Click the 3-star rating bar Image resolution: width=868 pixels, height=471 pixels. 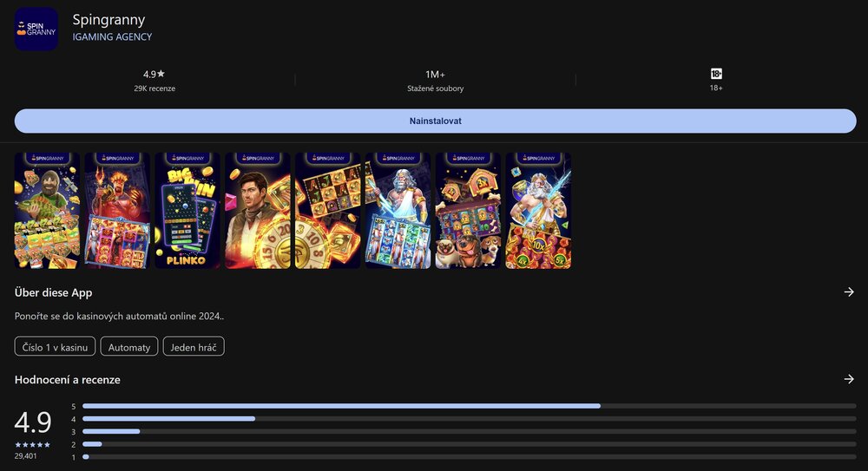click(470, 432)
